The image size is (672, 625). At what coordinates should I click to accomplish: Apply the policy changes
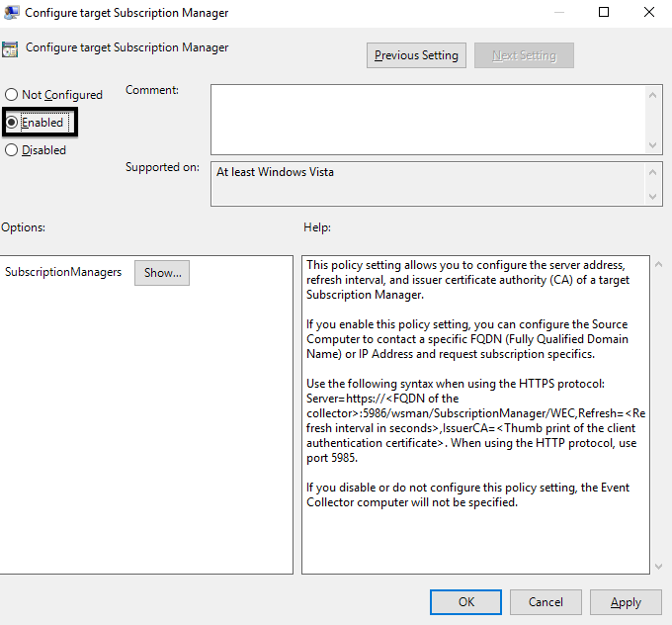626,602
